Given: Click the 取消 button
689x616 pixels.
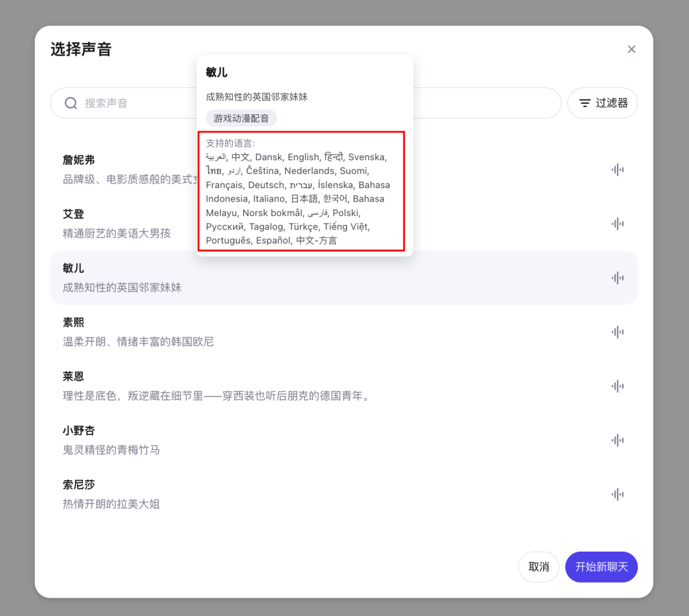Looking at the screenshot, I should (x=538, y=567).
